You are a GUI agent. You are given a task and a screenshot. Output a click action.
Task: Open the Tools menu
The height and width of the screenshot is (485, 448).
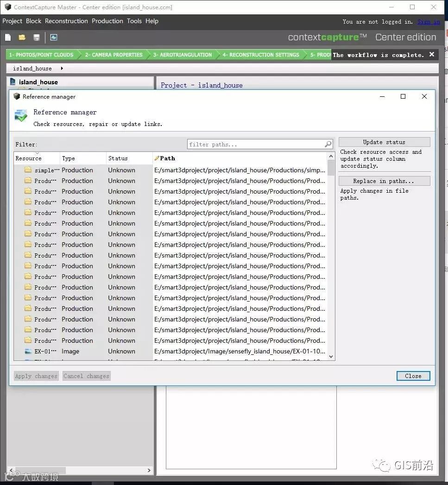(x=134, y=21)
